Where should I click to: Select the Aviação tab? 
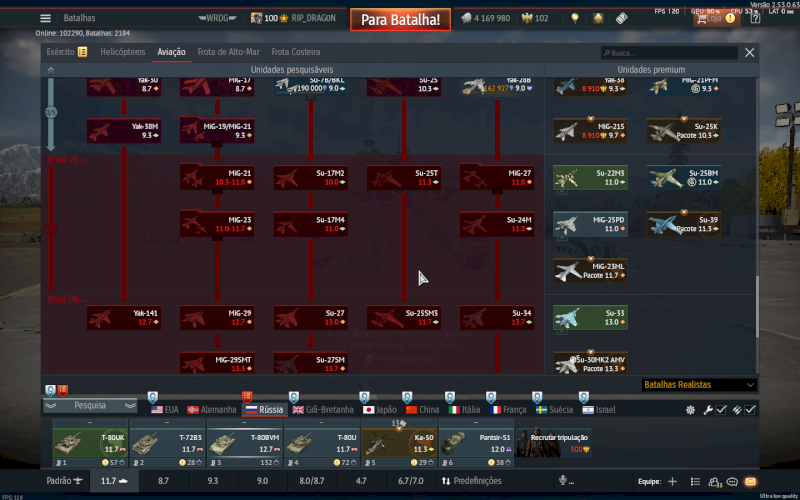(171, 52)
